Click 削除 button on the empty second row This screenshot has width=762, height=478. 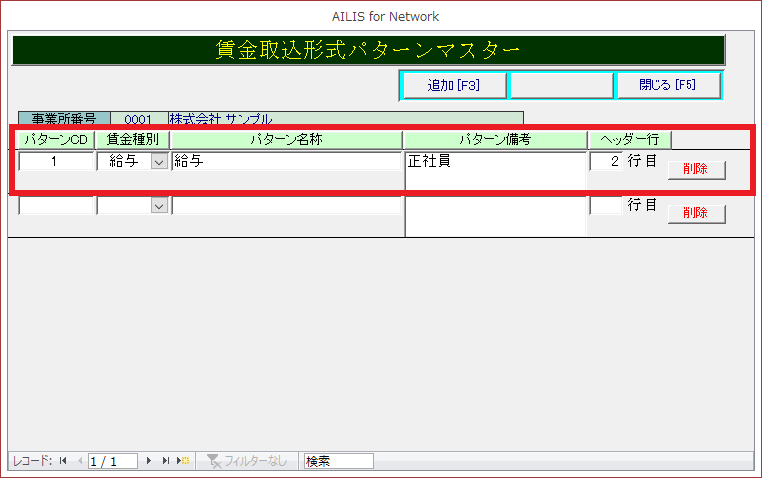tap(696, 213)
